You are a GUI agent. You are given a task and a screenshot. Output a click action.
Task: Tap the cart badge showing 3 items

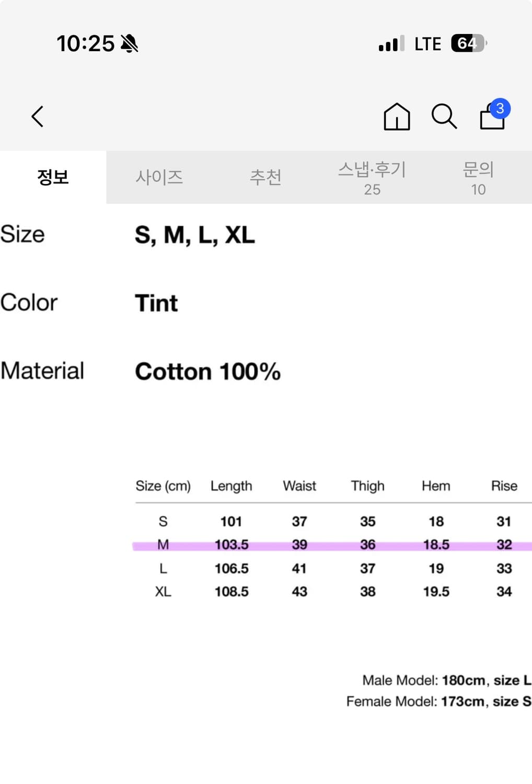(500, 107)
